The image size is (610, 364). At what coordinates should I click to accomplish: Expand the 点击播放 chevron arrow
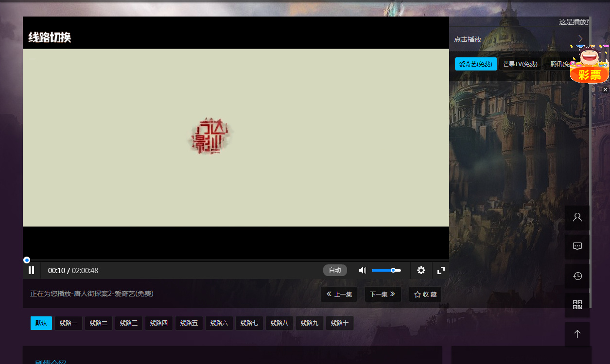pos(580,39)
